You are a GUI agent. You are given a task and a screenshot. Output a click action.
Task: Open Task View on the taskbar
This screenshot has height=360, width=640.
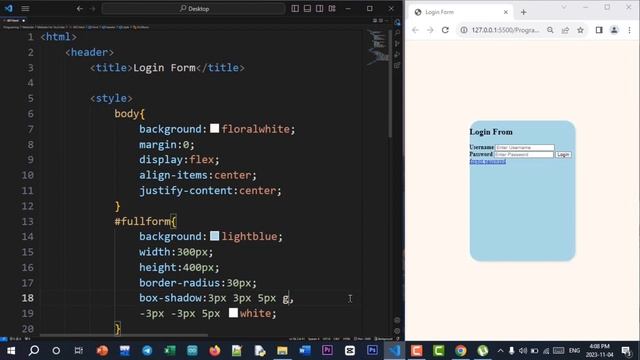[78, 351]
